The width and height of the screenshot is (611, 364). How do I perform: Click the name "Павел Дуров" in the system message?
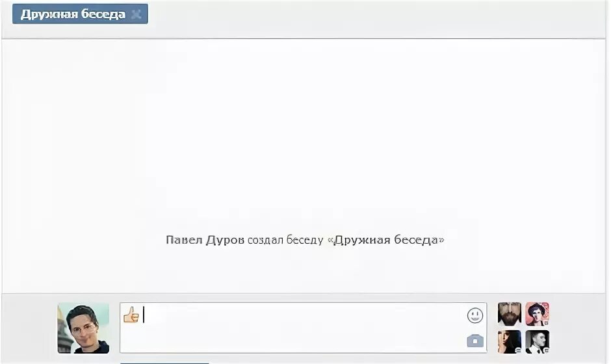pyautogui.click(x=205, y=240)
